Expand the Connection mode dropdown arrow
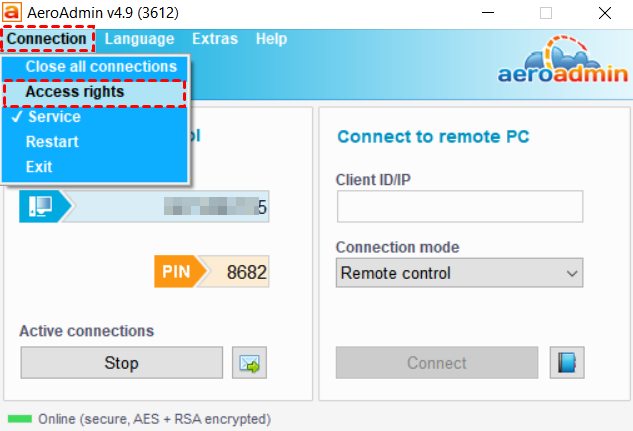Screen dimensions: 633x431 (x=571, y=273)
